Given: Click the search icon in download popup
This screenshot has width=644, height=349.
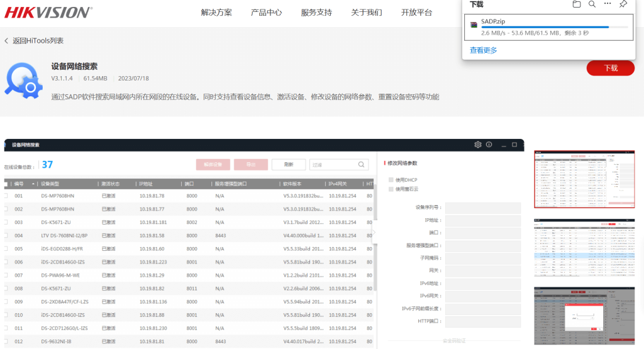Looking at the screenshot, I should [592, 4].
